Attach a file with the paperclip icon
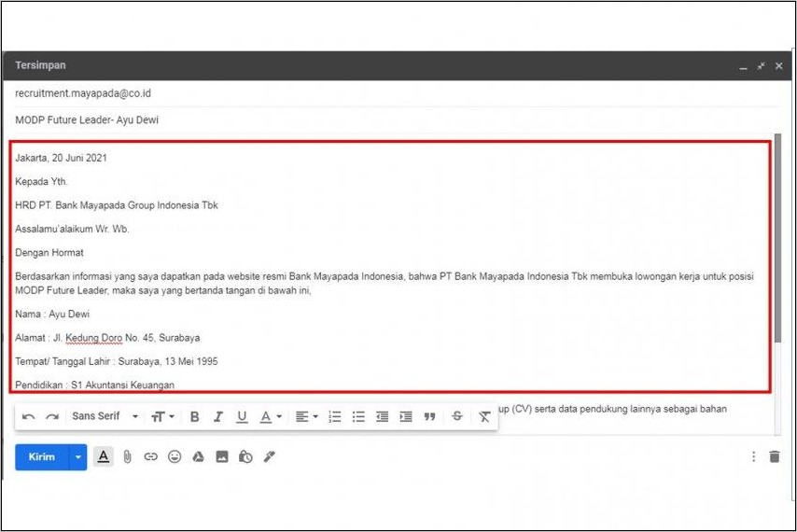The width and height of the screenshot is (797, 532). (x=127, y=456)
